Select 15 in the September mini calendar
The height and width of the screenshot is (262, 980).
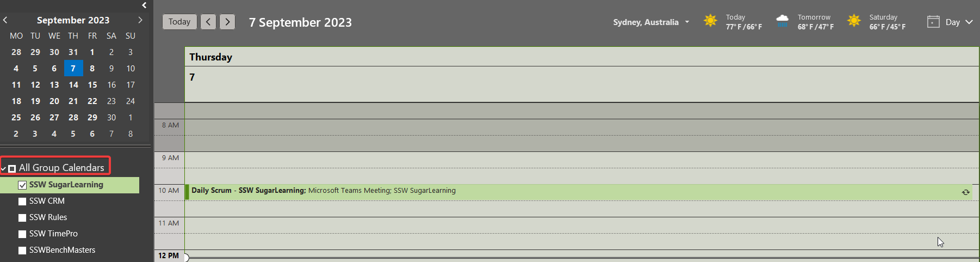(x=92, y=85)
